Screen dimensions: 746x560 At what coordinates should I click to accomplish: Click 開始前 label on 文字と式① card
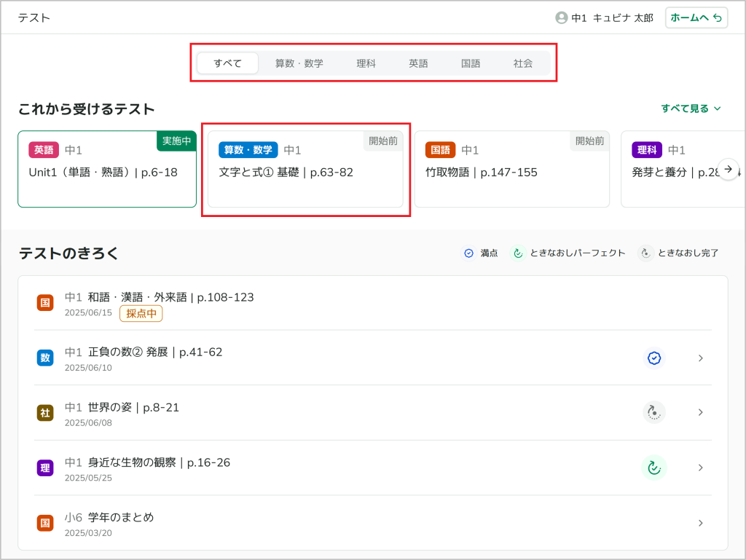point(383,141)
